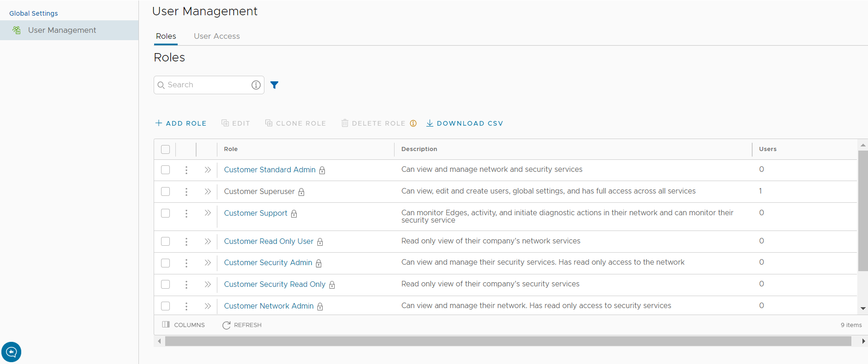Click the Add Role button

point(181,123)
